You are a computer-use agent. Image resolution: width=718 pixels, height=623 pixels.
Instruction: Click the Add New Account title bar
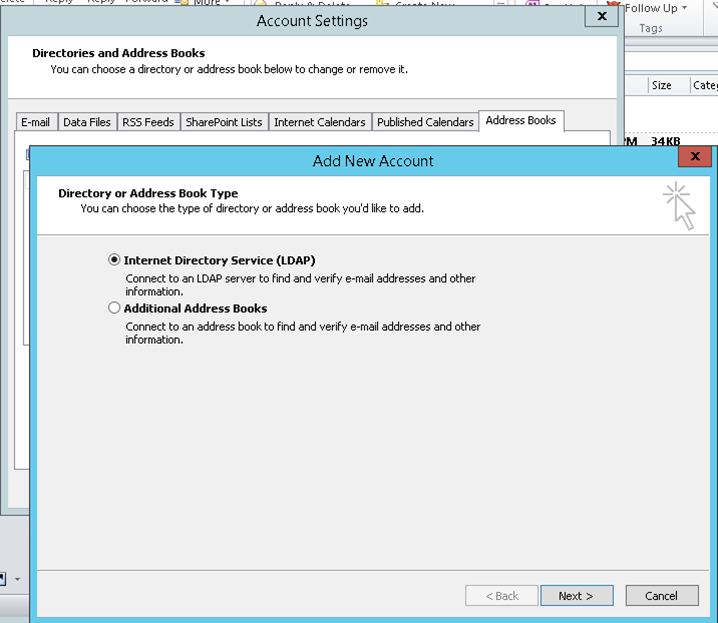tap(373, 160)
